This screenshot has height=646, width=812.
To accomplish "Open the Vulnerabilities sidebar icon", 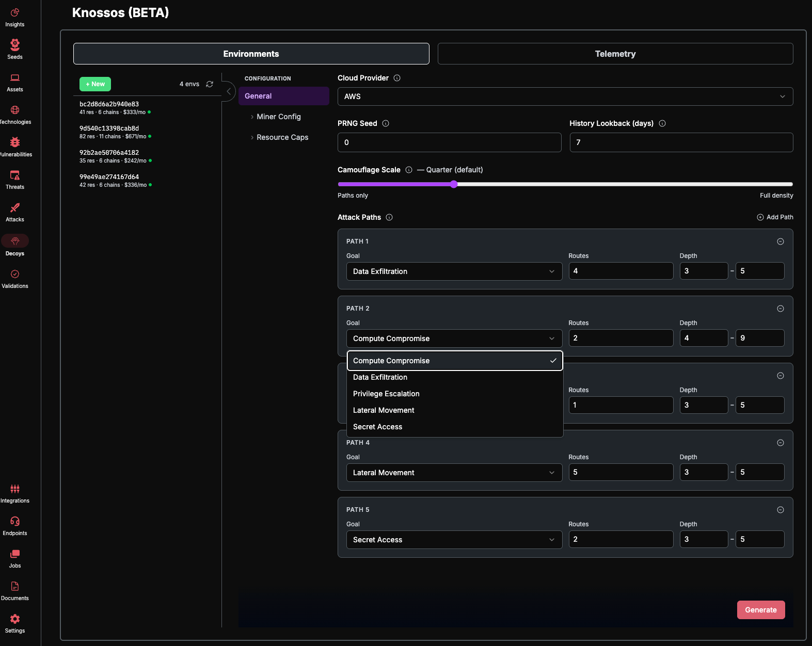I will 15,142.
